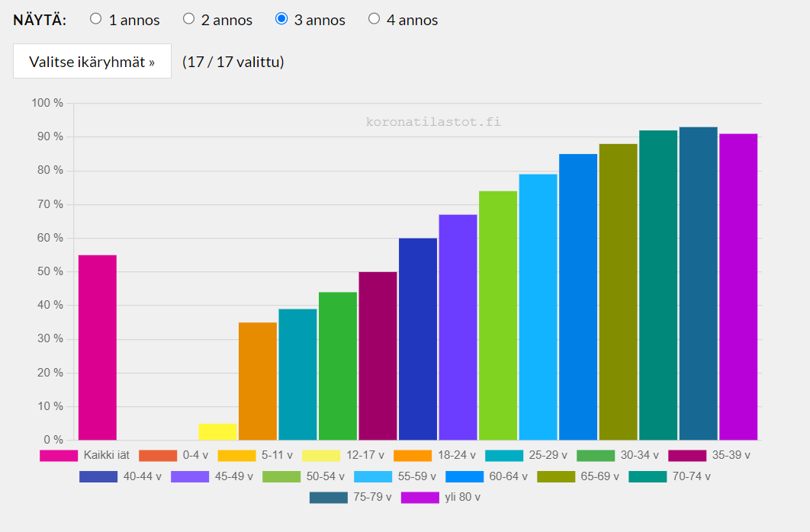Image resolution: width=810 pixels, height=532 pixels.
Task: Click the '70 %' axis label
Action: (x=50, y=204)
